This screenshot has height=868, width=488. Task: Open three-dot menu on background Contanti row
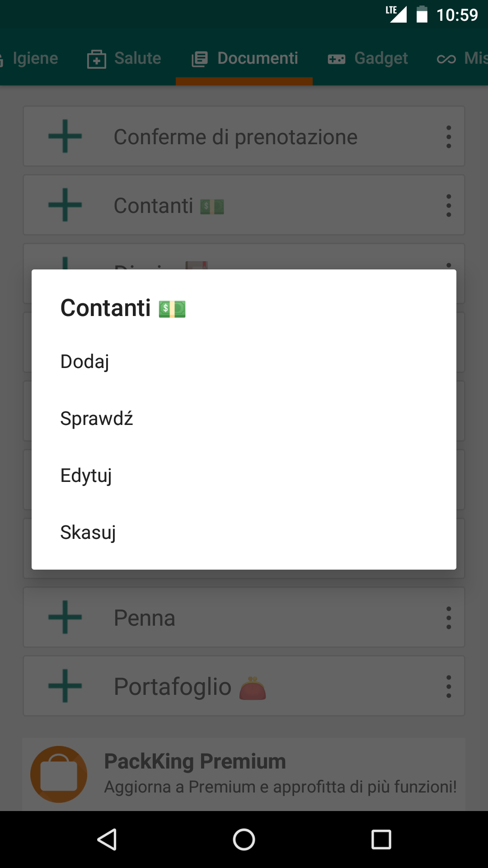(448, 205)
